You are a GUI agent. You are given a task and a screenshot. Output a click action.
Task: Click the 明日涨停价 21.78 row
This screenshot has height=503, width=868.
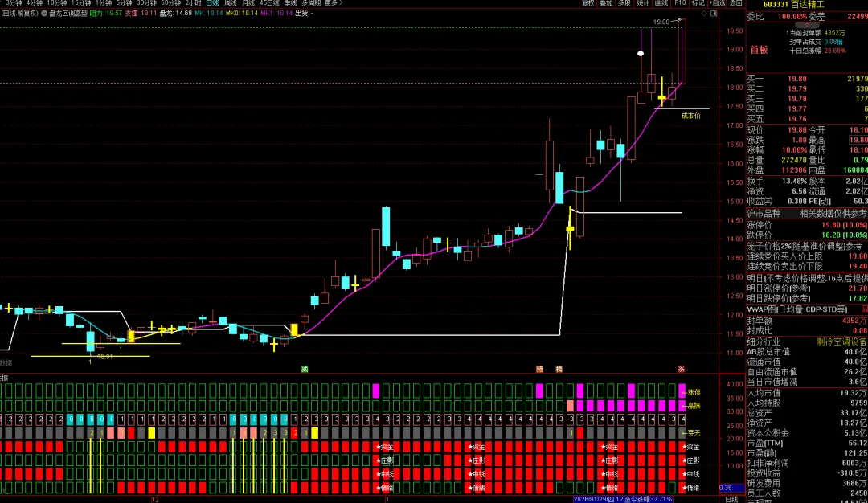(807, 288)
